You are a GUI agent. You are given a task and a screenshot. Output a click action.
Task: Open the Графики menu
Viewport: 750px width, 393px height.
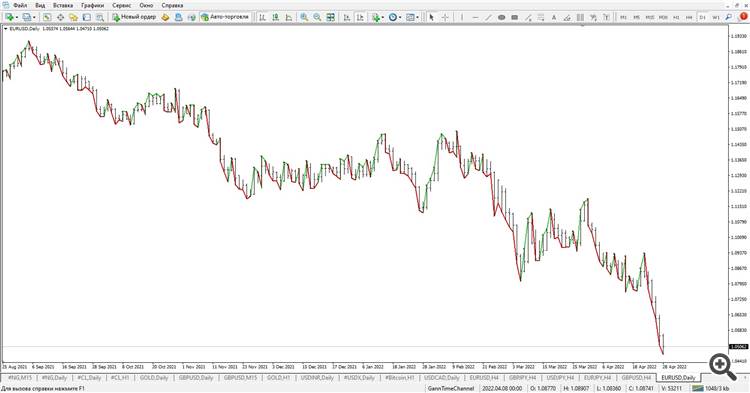(92, 5)
